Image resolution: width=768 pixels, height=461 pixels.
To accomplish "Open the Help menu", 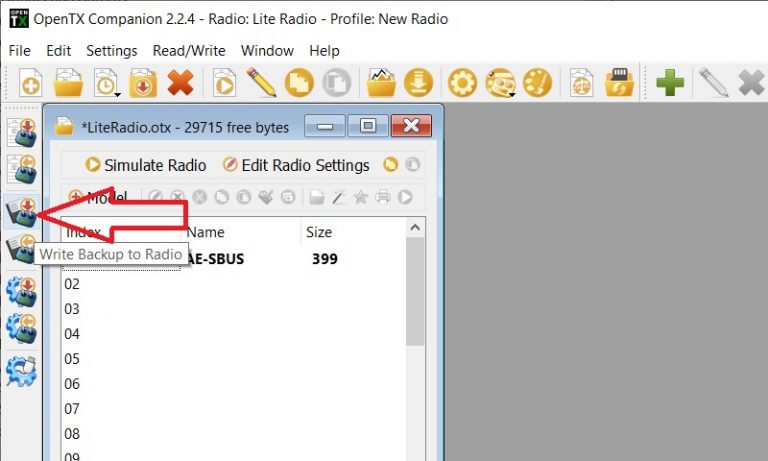I will 324,50.
